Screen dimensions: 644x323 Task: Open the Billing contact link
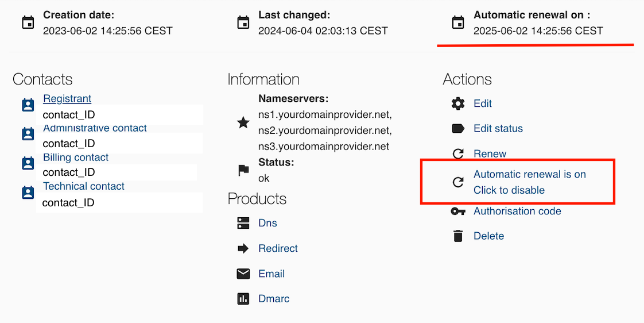tap(76, 157)
